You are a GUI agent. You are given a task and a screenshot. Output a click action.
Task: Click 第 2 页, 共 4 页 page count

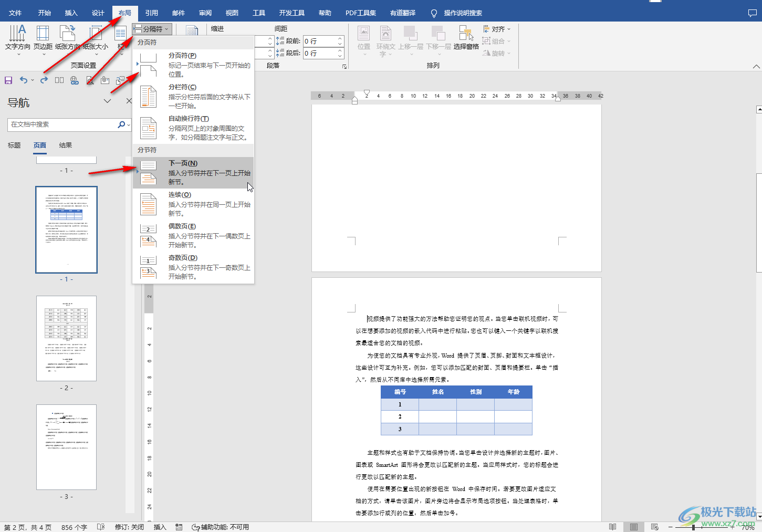click(28, 527)
